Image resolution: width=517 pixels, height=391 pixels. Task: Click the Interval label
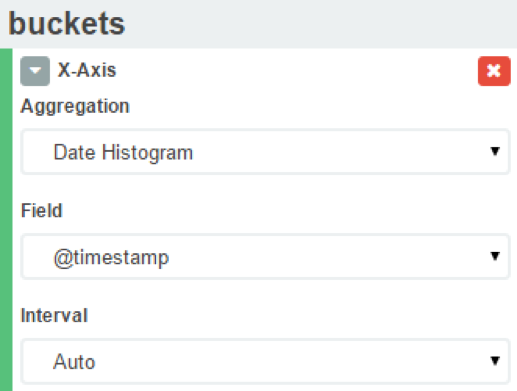point(54,315)
